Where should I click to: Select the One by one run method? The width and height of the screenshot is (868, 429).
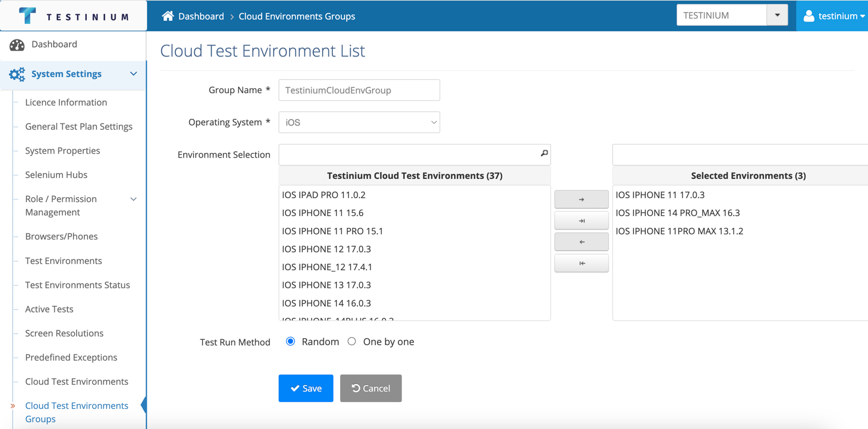[x=352, y=342]
